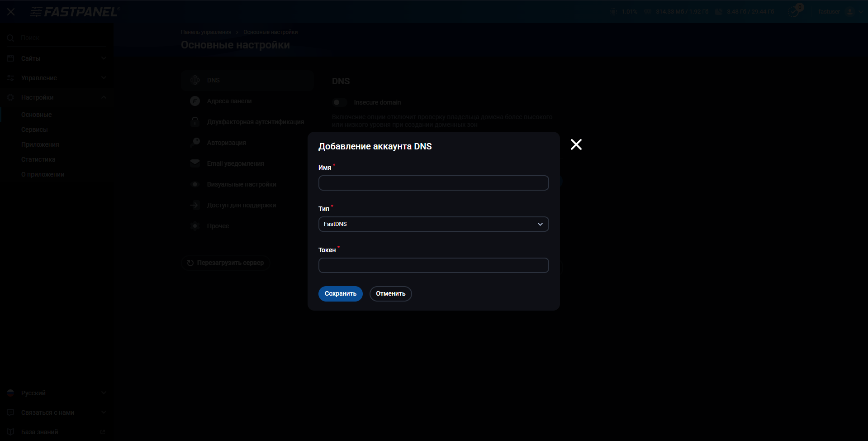Viewport: 868px width, 441px height.
Task: Click the Email уведомления envelope icon
Action: pyautogui.click(x=195, y=163)
